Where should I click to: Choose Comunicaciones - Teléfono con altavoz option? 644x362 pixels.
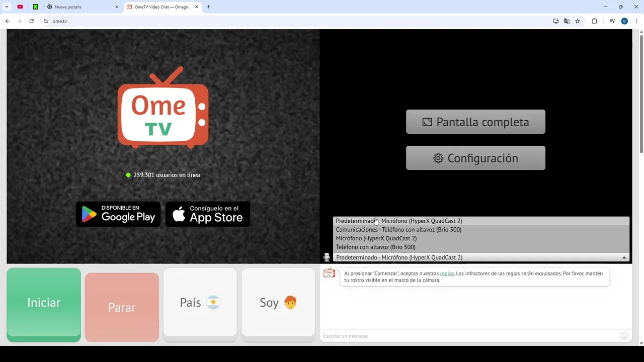point(481,229)
